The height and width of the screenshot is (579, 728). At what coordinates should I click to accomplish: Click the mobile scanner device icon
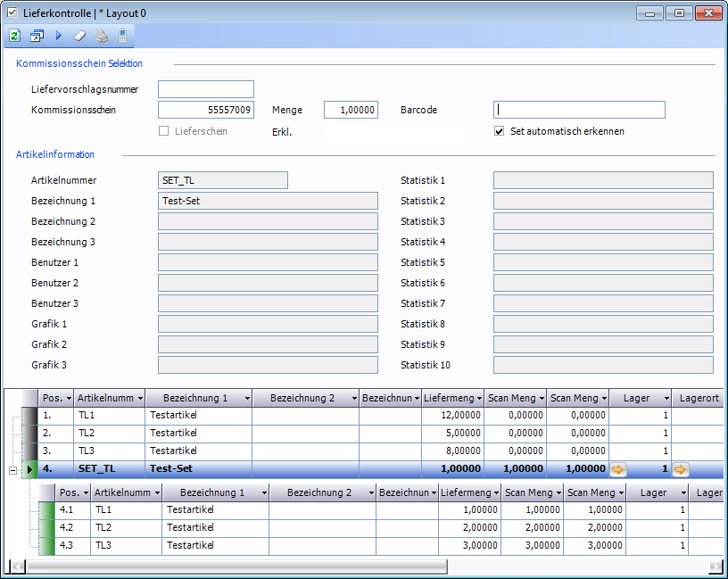[122, 36]
